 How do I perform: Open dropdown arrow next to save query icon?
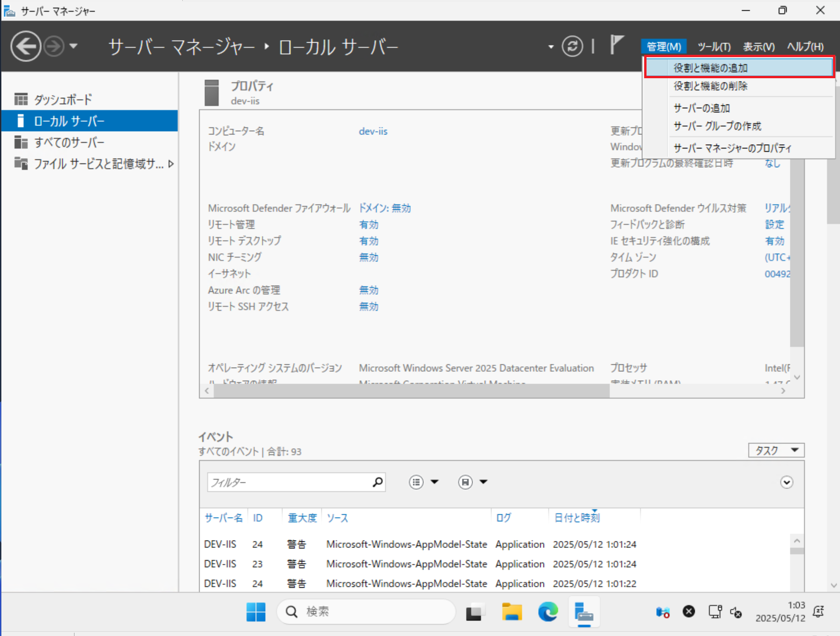pyautogui.click(x=484, y=482)
